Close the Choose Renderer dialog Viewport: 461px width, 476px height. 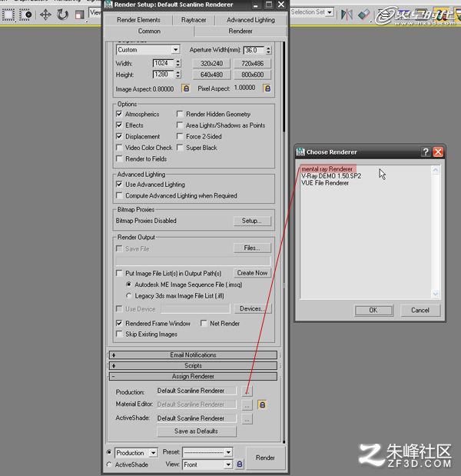[x=438, y=151]
